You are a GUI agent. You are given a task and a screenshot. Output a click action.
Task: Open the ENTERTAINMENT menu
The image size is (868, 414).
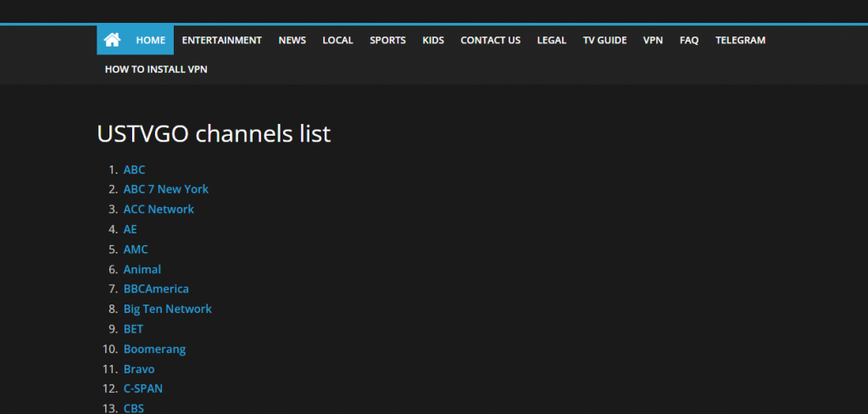221,41
